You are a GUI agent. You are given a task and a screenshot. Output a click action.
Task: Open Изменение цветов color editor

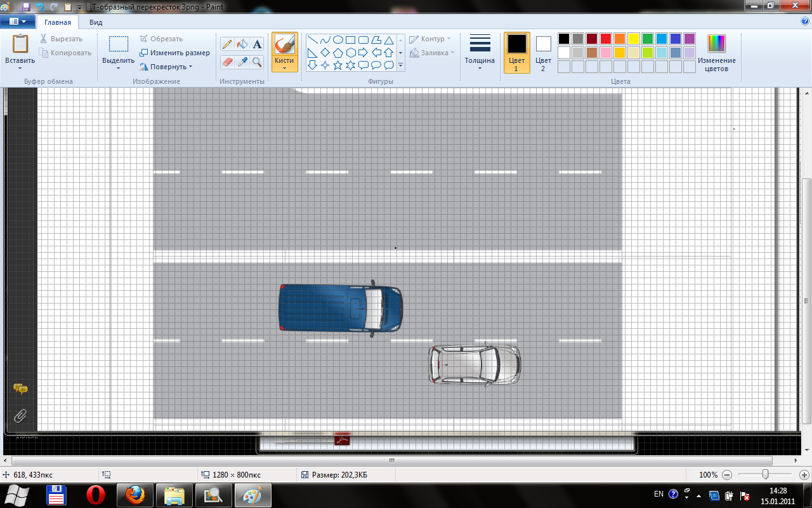[x=716, y=52]
